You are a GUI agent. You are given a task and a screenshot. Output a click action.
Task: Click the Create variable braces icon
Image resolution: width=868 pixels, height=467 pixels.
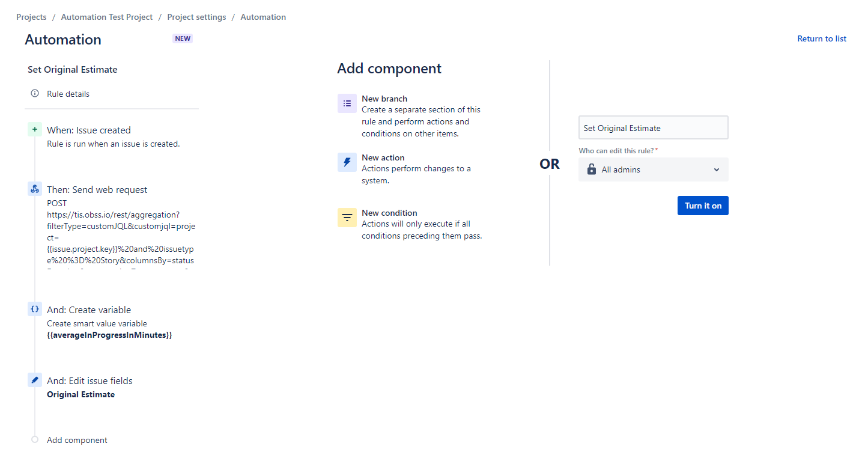pos(35,309)
